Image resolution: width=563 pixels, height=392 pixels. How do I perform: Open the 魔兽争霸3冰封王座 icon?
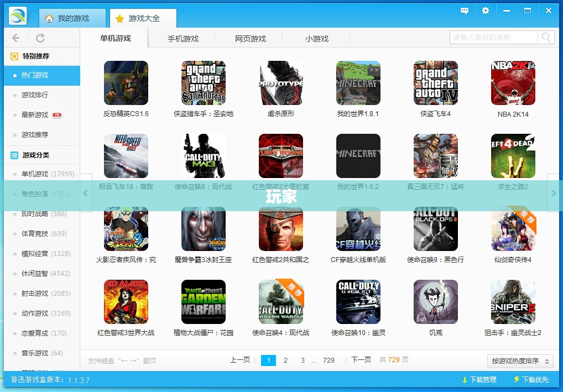click(204, 229)
